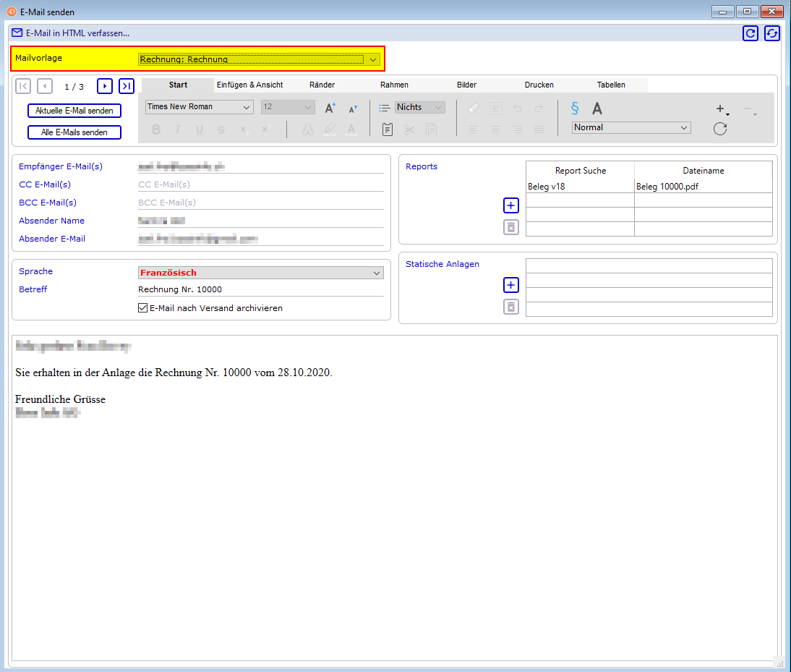Delete report using the trash icon
Image resolution: width=791 pixels, height=672 pixels.
click(511, 228)
